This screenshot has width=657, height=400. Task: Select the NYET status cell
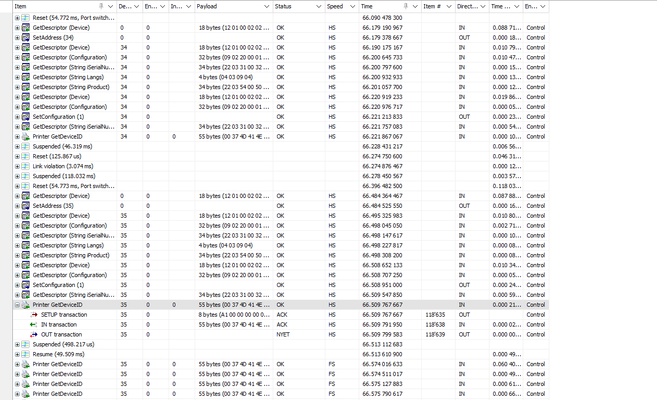coord(283,334)
